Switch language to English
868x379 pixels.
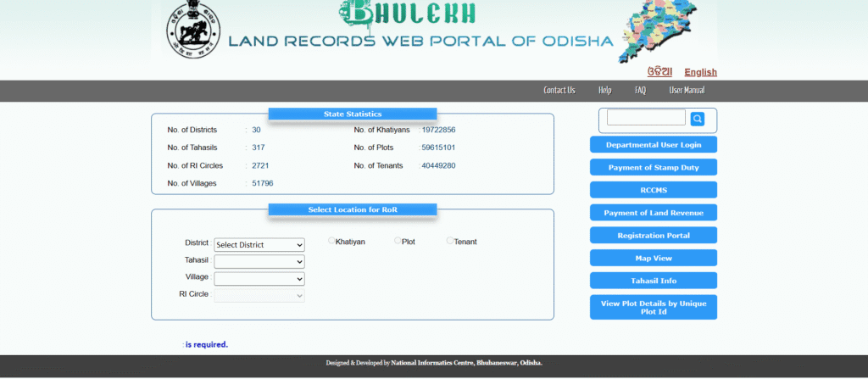coord(700,72)
